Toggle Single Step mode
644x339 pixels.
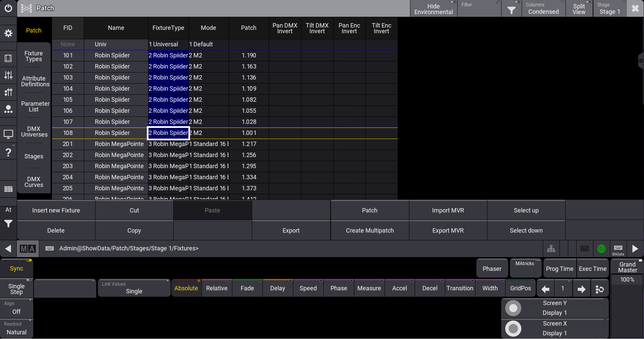point(16,289)
